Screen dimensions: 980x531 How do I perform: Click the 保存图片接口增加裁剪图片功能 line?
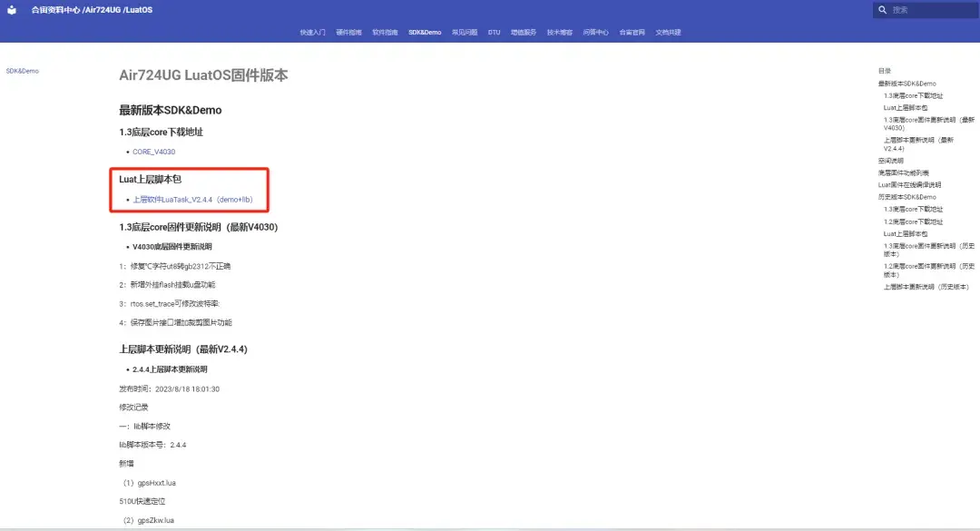tap(176, 323)
